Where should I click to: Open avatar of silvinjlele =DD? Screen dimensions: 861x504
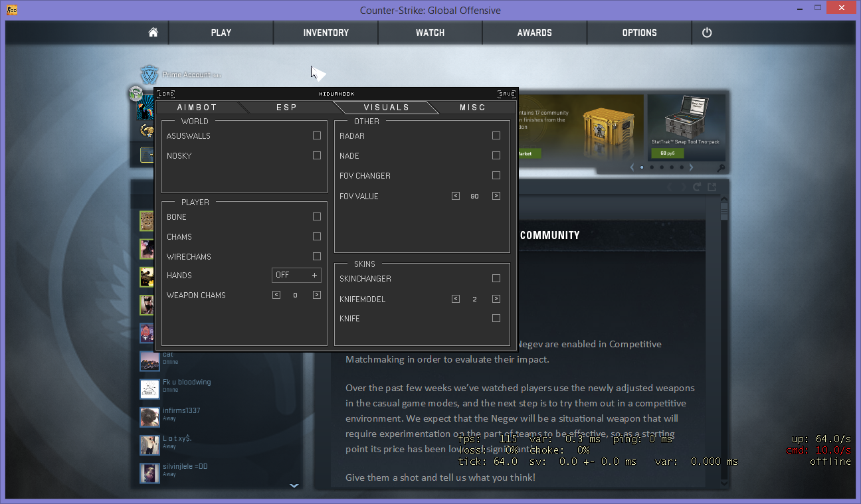pos(149,473)
